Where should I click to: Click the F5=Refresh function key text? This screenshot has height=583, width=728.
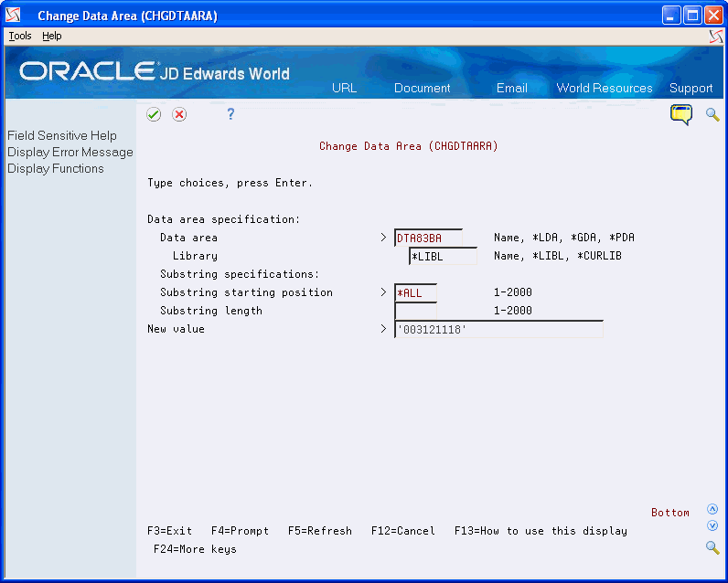click(320, 531)
